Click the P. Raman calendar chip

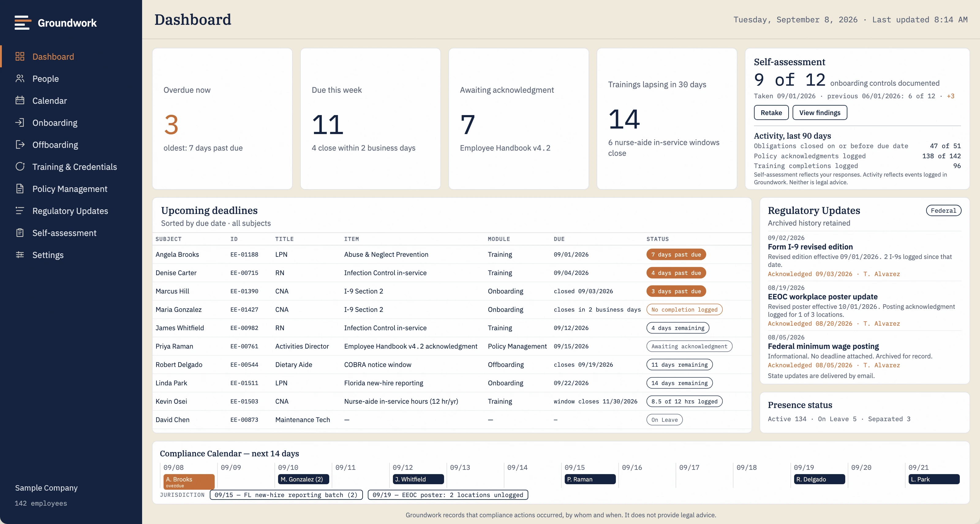[590, 479]
